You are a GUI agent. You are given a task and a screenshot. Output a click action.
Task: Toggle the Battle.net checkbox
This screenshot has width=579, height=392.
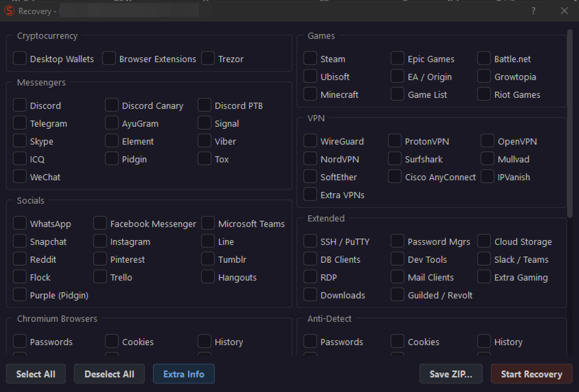coord(484,58)
